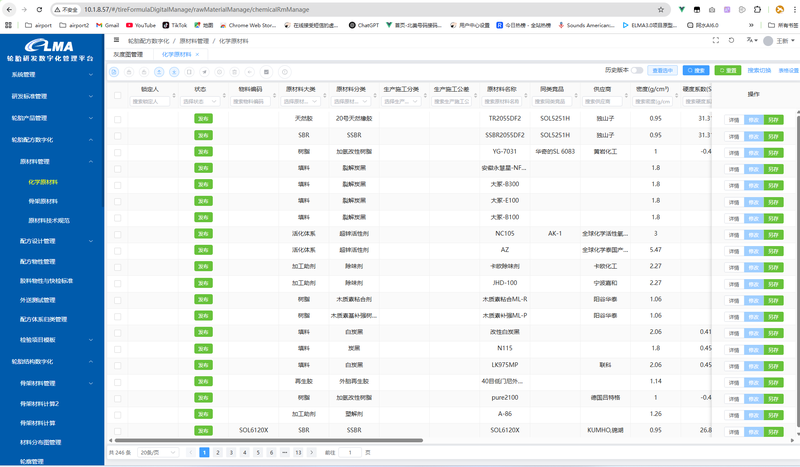Open 材料分布图管理 in the sidebar
This screenshot has height=467, width=800.
(x=41, y=443)
